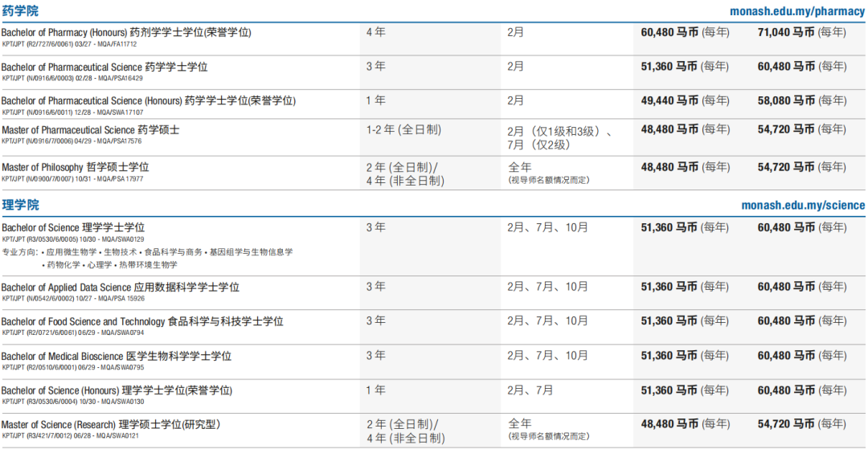The image size is (868, 449).
Task: Click the 药学院 section heading
Action: tap(20, 11)
